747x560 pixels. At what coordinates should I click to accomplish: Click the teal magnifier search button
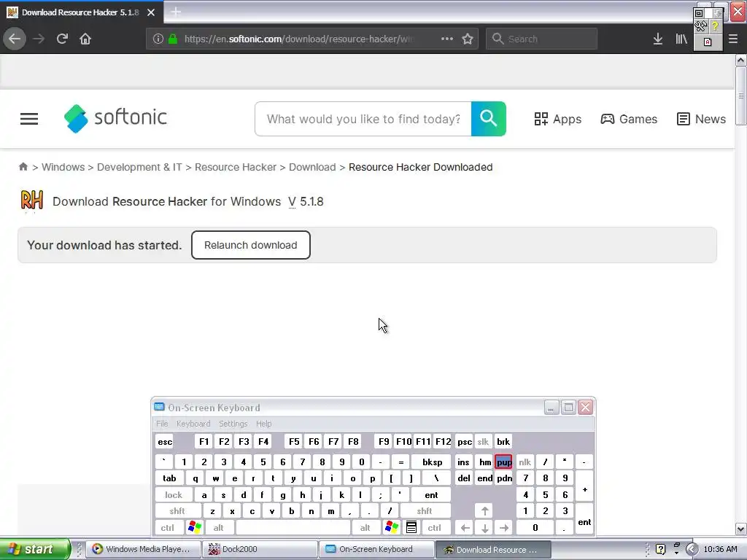[488, 119]
